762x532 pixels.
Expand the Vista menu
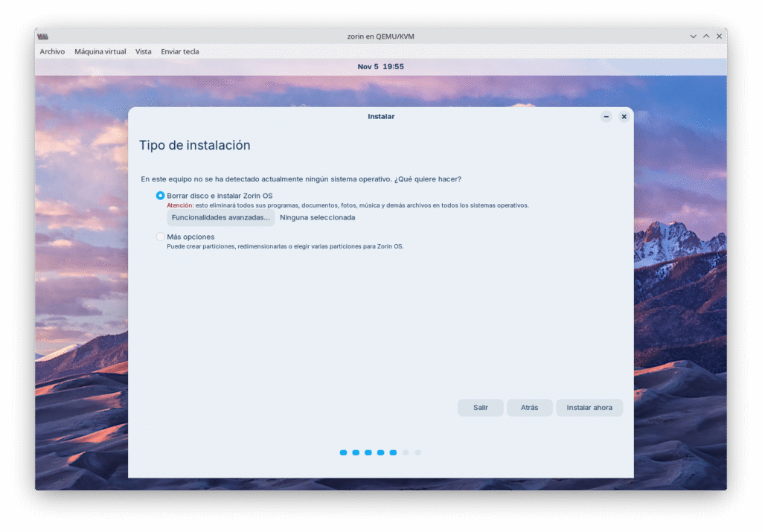point(143,52)
